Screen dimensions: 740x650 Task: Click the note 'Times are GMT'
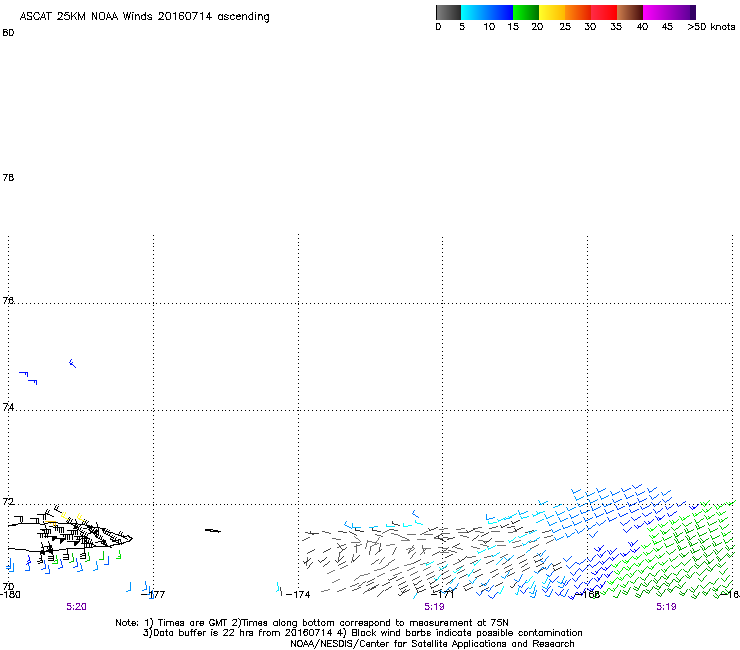(x=192, y=623)
